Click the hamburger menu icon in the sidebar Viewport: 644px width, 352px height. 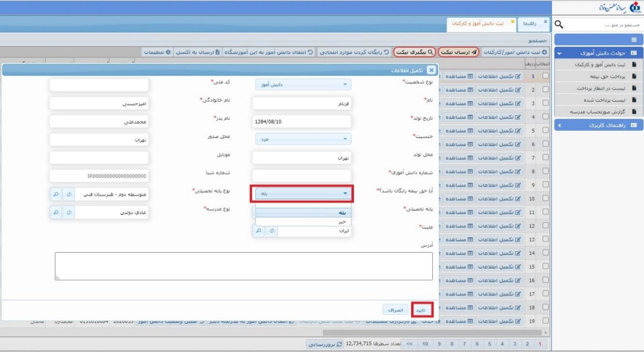634,40
